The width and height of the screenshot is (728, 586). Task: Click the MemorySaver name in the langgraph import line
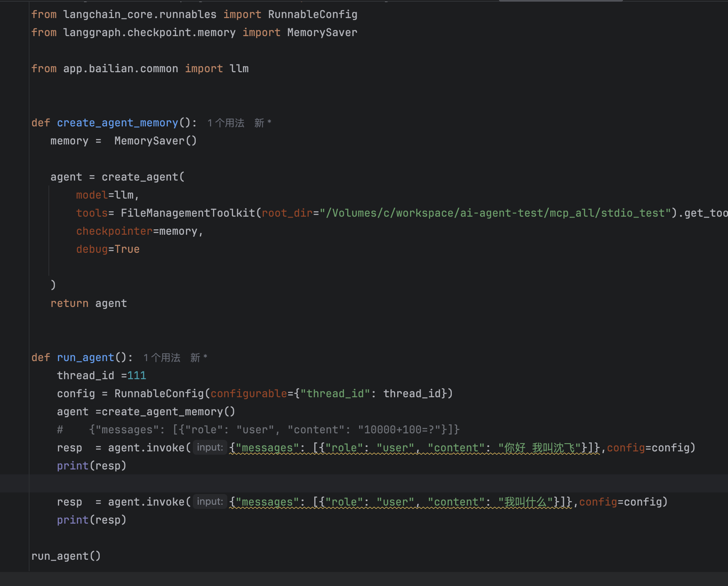322,32
